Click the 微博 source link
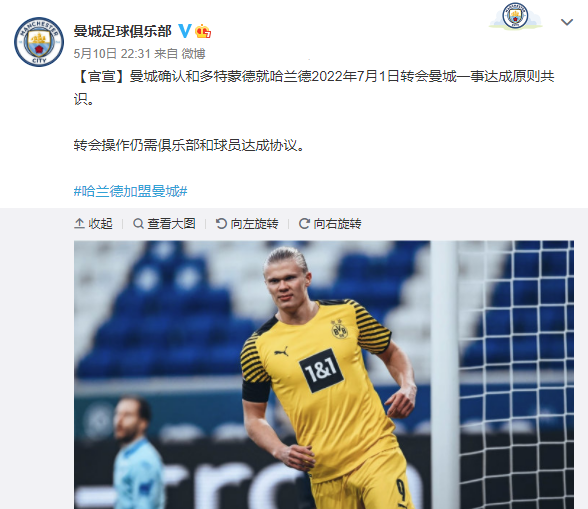 (194, 54)
